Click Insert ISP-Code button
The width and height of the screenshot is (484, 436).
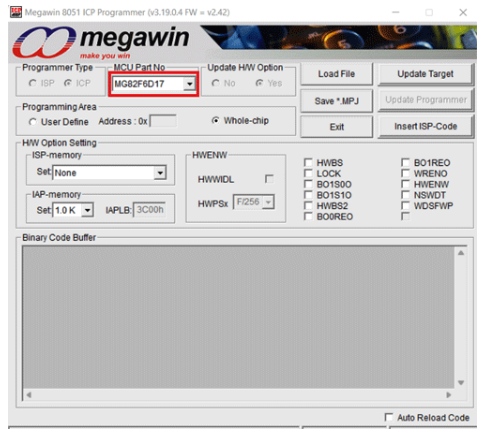tap(425, 126)
